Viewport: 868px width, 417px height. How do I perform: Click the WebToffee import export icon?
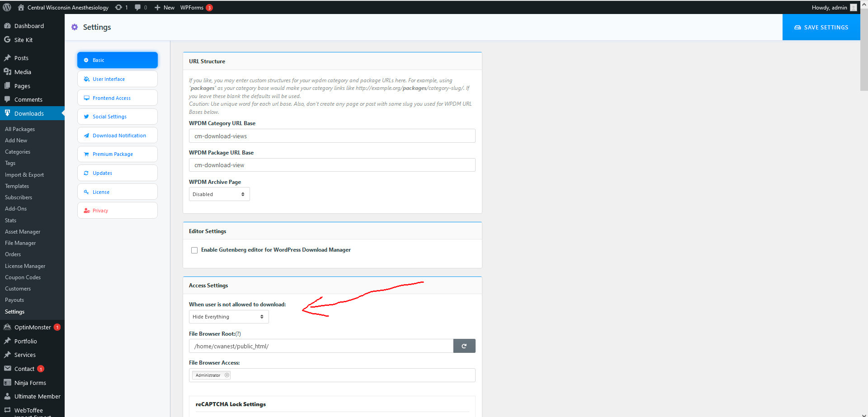click(x=7, y=410)
